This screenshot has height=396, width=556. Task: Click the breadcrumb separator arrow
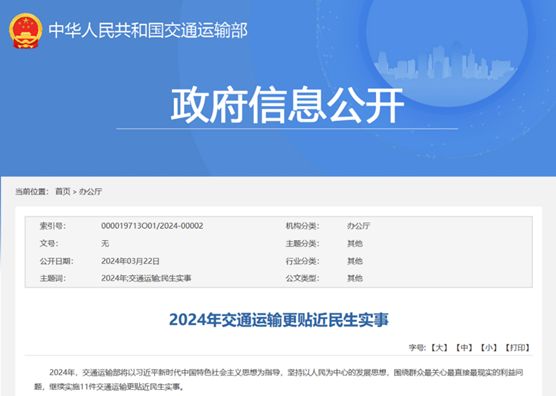(75, 192)
